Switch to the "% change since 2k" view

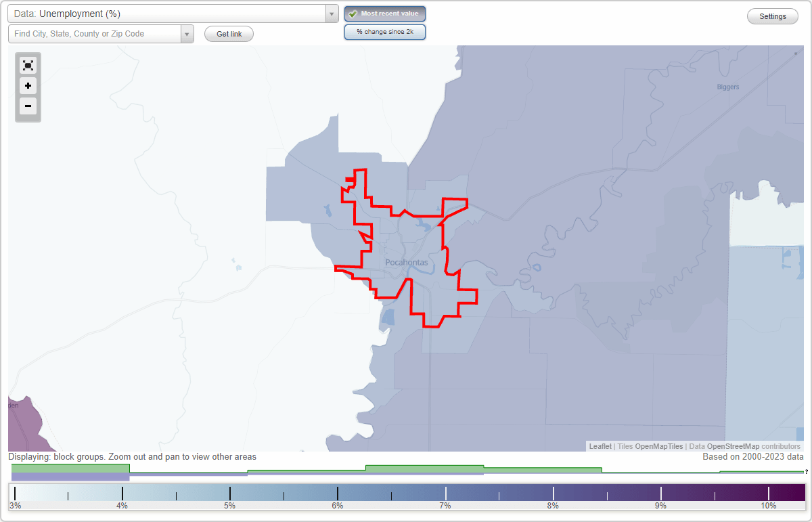click(385, 31)
